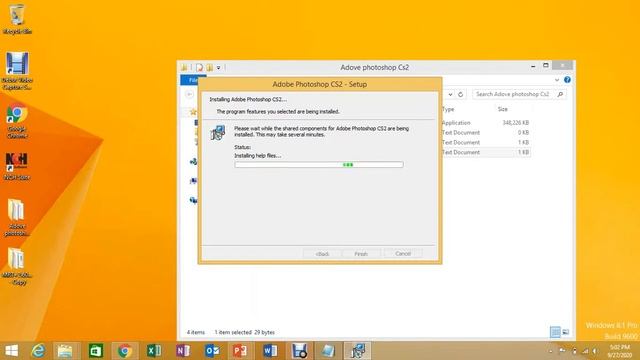Click the Adobe Photoshop CS2 - Setup title
Screen dimensions: 640x360
pyautogui.click(x=320, y=84)
